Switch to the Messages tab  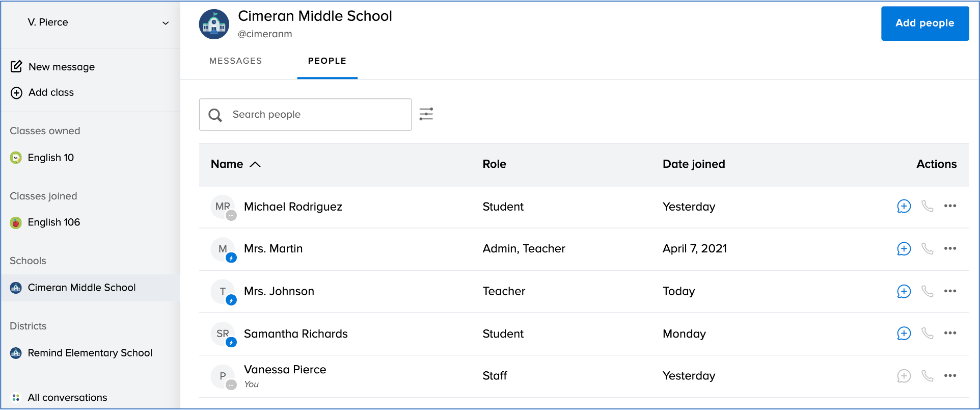point(235,61)
